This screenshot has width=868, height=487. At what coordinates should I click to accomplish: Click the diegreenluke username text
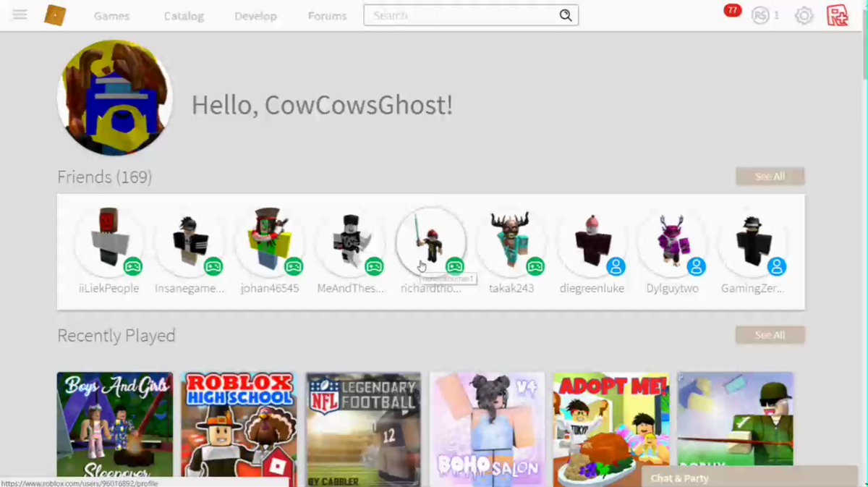pos(592,288)
